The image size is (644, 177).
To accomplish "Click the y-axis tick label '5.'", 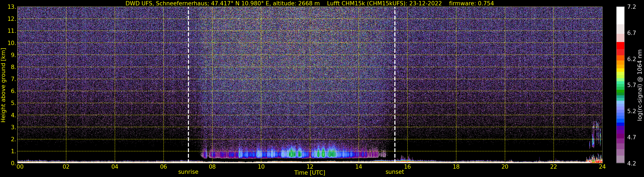I will (x=13, y=103).
